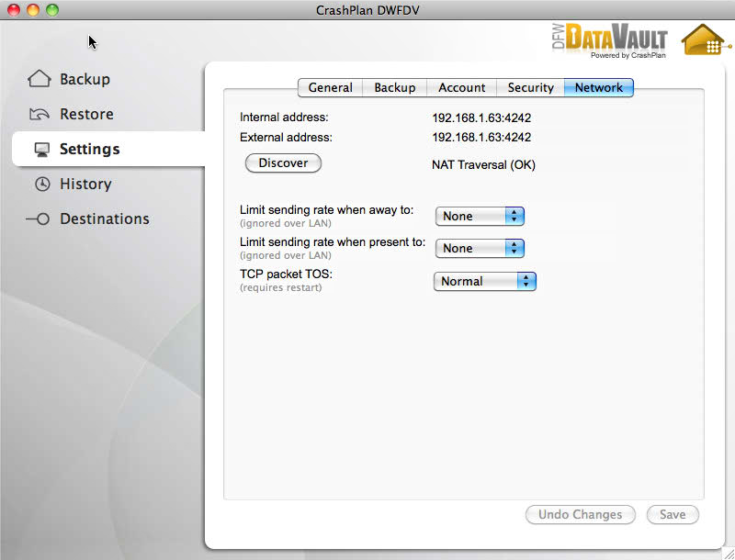Image resolution: width=735 pixels, height=560 pixels.
Task: Switch to the Backup settings tab
Action: [x=395, y=87]
